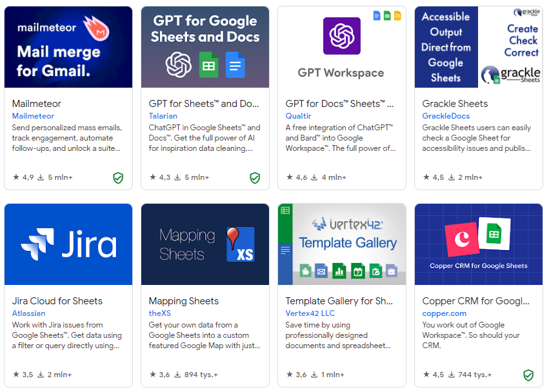Open the Grackle Sheets banner image
The height and width of the screenshot is (392, 549).
tap(479, 47)
